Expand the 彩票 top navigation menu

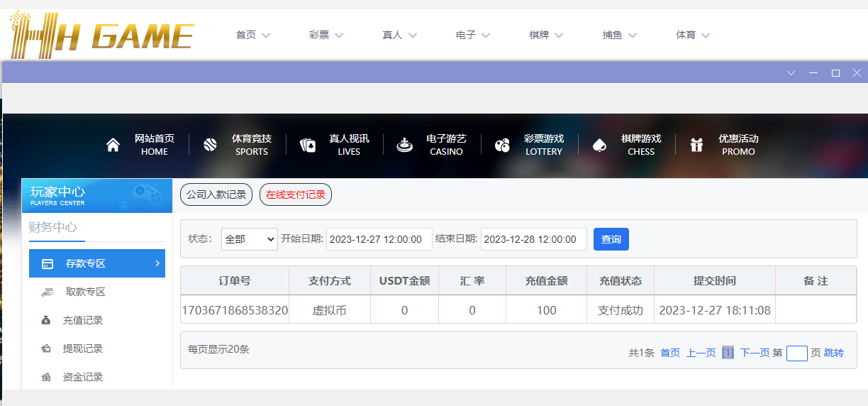(x=325, y=35)
